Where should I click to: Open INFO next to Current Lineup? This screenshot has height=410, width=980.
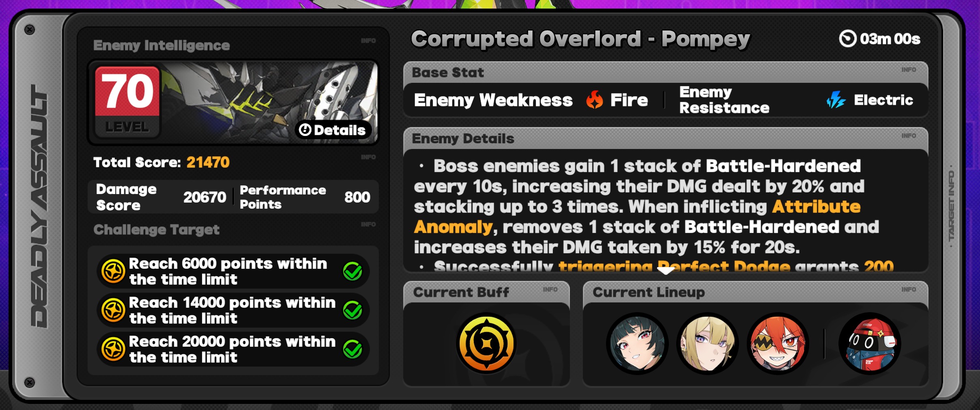click(x=909, y=289)
